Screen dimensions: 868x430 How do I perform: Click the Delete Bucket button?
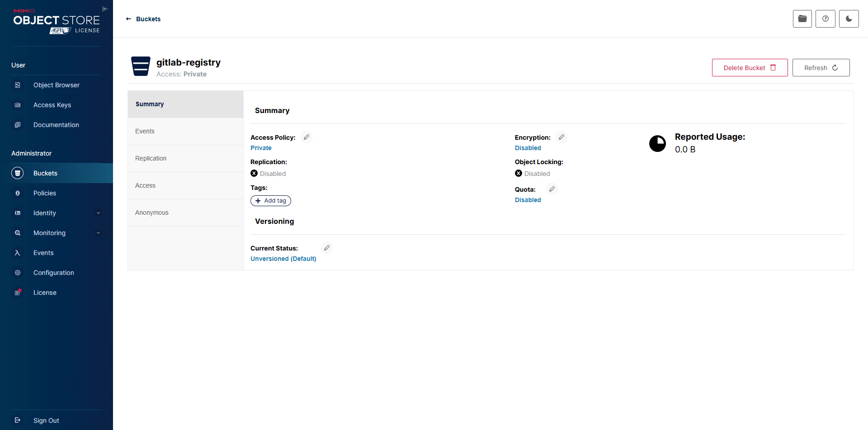click(749, 68)
